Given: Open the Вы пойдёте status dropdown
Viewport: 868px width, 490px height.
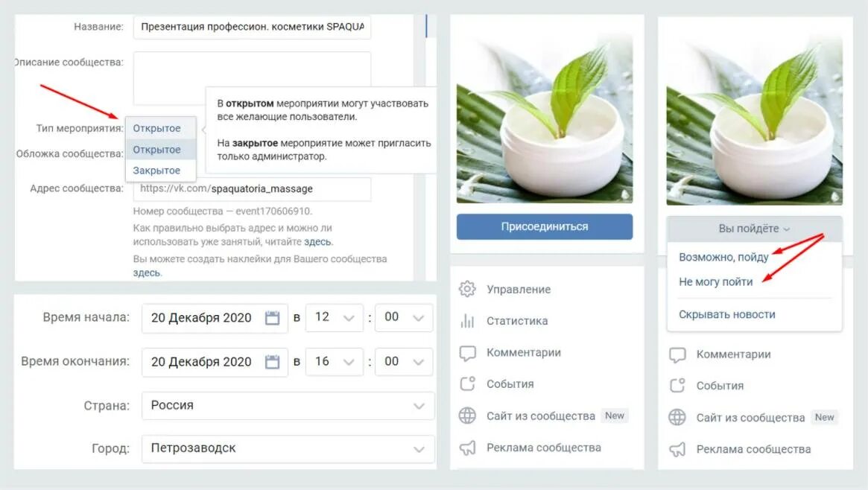Looking at the screenshot, I should (754, 229).
